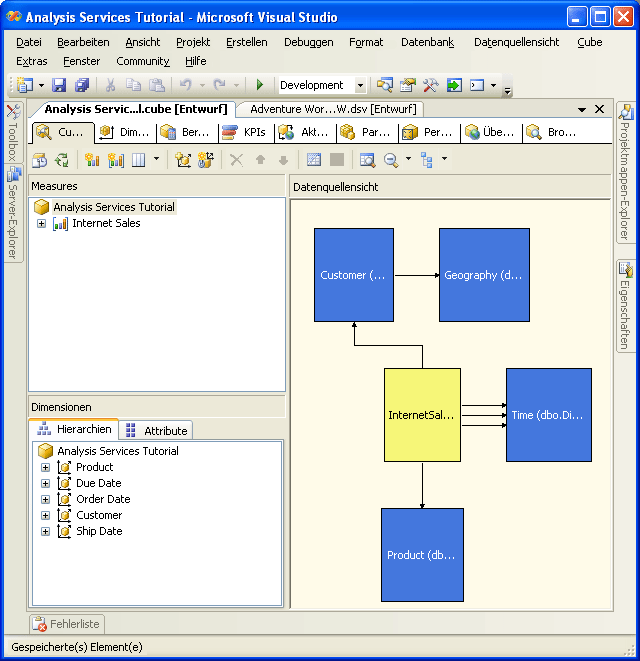Click the Zoom magnifier icon

(391, 160)
